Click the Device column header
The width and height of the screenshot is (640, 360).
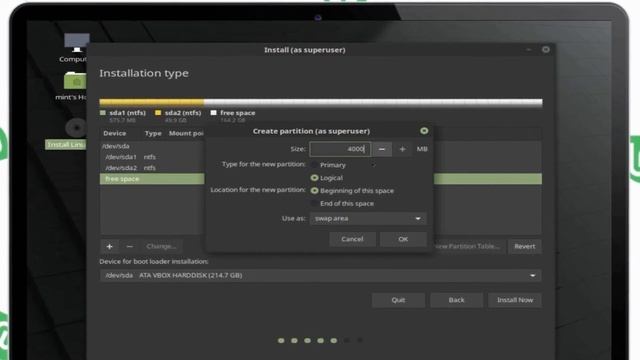pos(115,133)
